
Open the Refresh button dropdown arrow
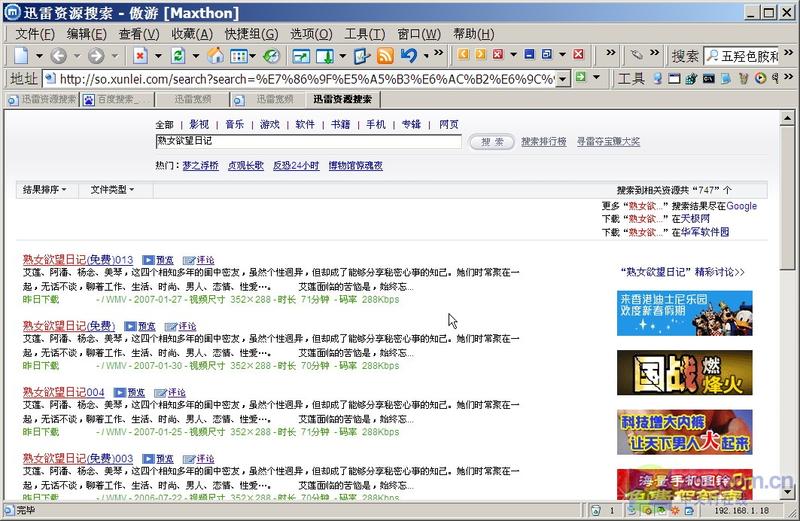(x=195, y=56)
